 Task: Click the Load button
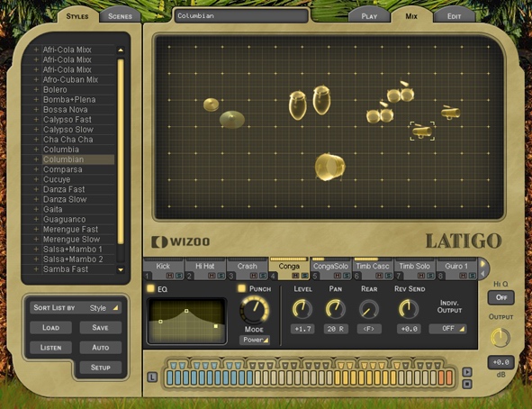click(51, 328)
